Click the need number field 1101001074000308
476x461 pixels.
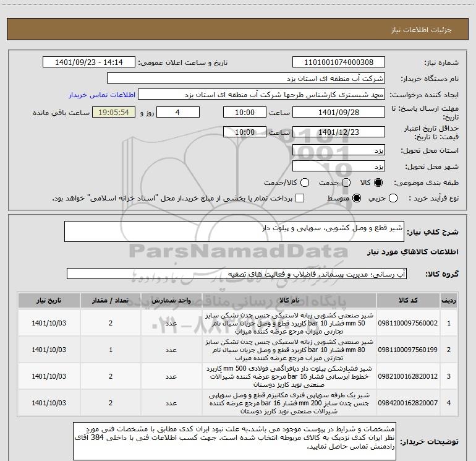point(339,62)
